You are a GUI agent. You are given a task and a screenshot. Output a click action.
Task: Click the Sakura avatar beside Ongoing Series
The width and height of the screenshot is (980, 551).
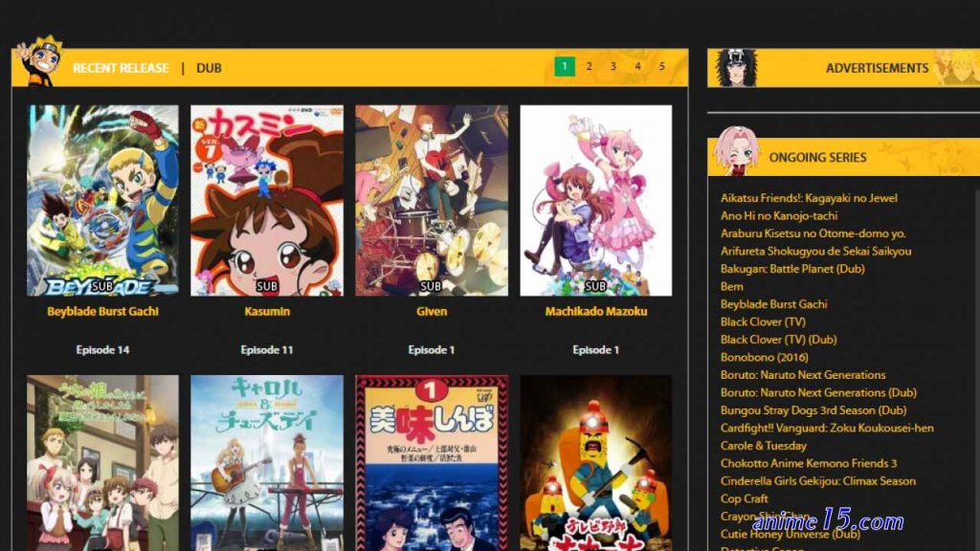click(x=737, y=150)
